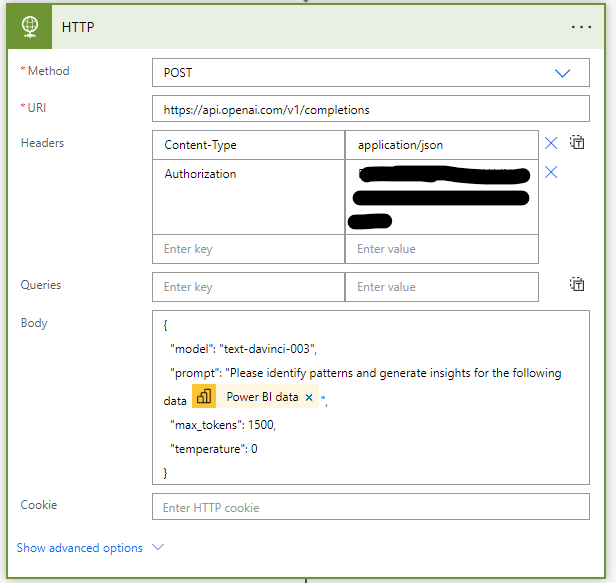Click the opening brace in Body
616x583 pixels.
point(165,325)
